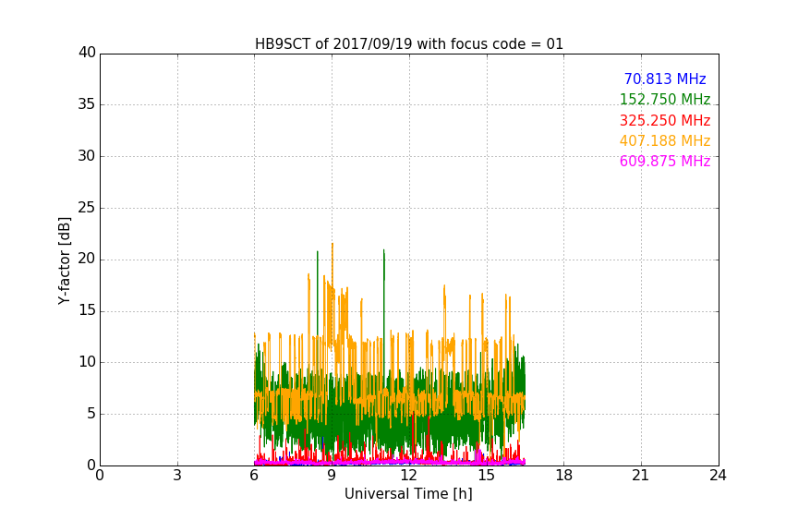The height and width of the screenshot is (532, 798).
Task: Click the x-axis tick value 21
Action: click(x=641, y=476)
